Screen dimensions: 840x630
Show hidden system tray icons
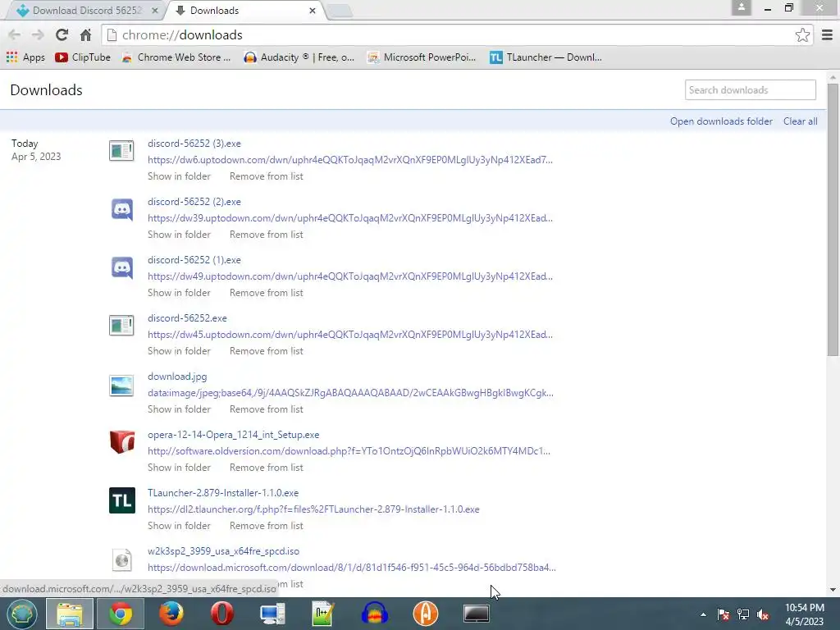(703, 614)
